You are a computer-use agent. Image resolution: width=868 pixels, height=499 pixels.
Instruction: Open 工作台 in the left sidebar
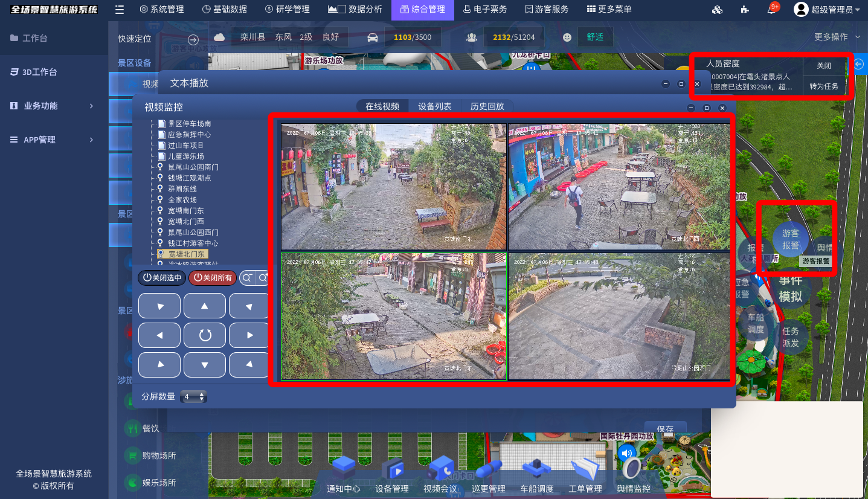coord(53,38)
